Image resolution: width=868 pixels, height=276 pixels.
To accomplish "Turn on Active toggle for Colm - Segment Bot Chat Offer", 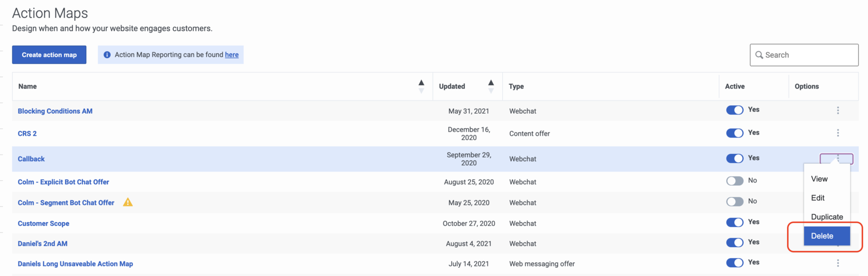I will point(734,202).
